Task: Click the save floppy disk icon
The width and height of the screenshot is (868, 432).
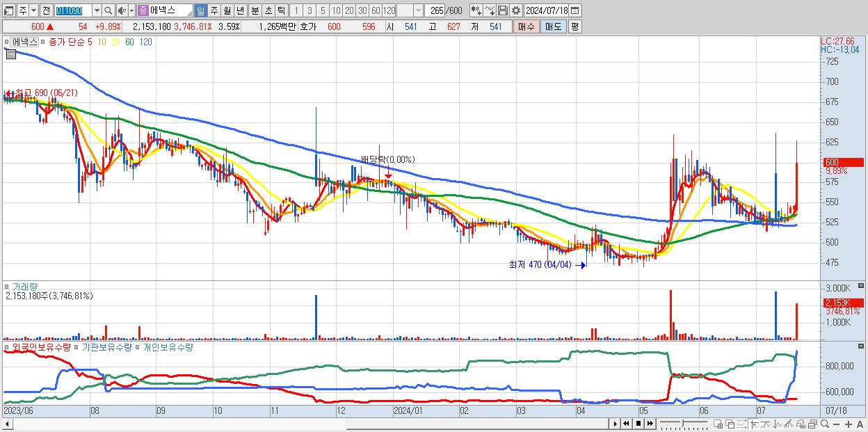Action: pos(503,10)
